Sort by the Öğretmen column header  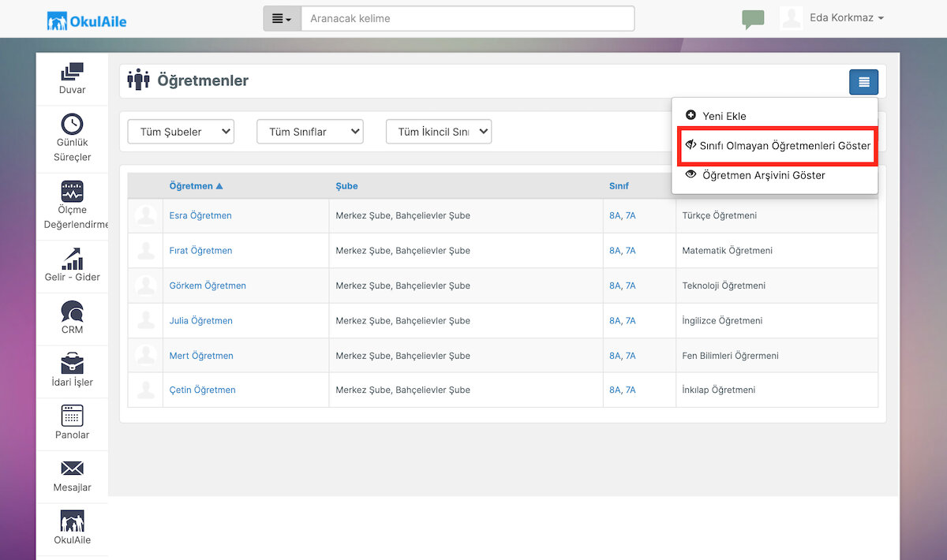pos(196,186)
